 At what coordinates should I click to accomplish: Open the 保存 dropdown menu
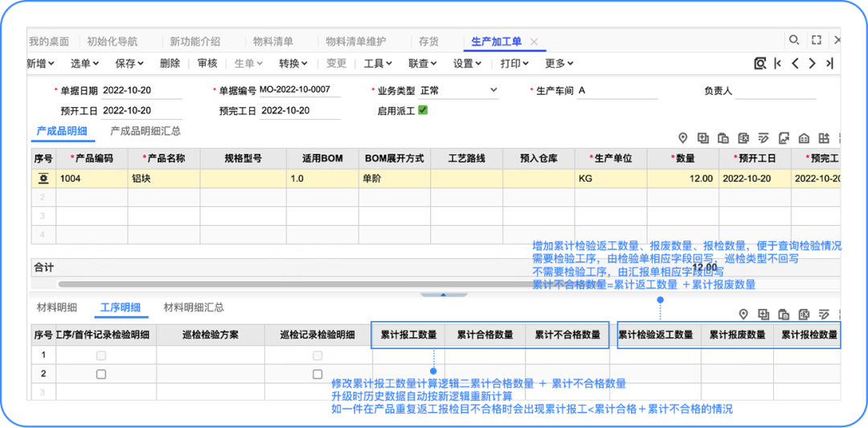pyautogui.click(x=129, y=64)
